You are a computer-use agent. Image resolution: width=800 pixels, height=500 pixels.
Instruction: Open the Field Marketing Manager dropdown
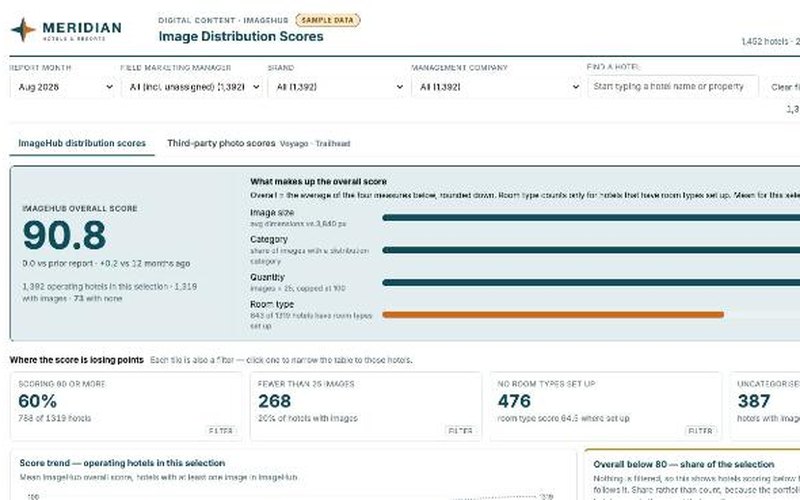coord(192,87)
